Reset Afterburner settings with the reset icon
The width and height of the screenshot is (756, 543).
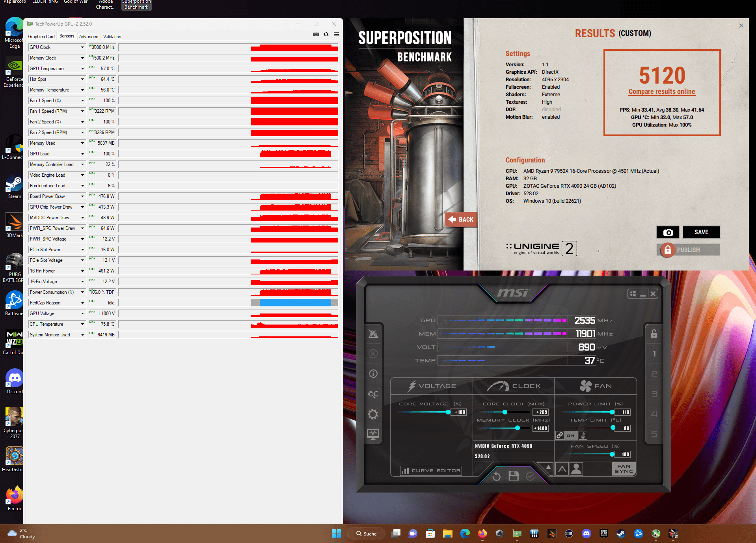496,476
